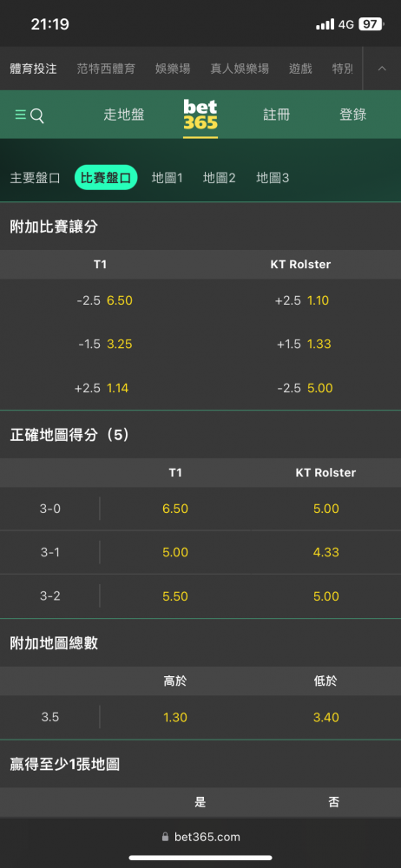Open the 註冊 registration link
Viewport: 401px width, 868px height.
276,115
